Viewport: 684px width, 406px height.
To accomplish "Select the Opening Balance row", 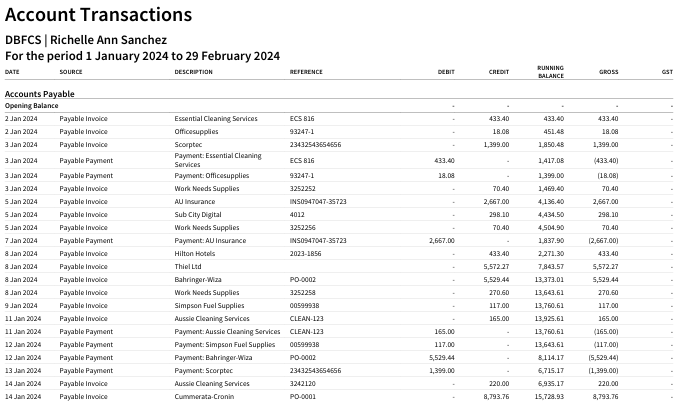I will pyautogui.click(x=339, y=106).
